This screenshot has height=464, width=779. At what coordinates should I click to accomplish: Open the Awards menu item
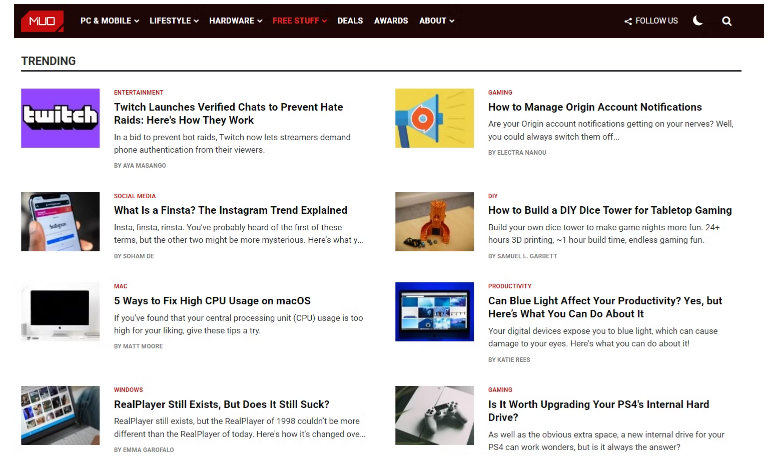tap(391, 21)
